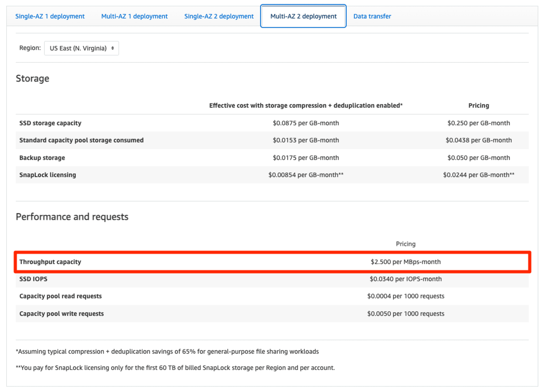Click $0.0875 per GB-month value

pos(306,123)
